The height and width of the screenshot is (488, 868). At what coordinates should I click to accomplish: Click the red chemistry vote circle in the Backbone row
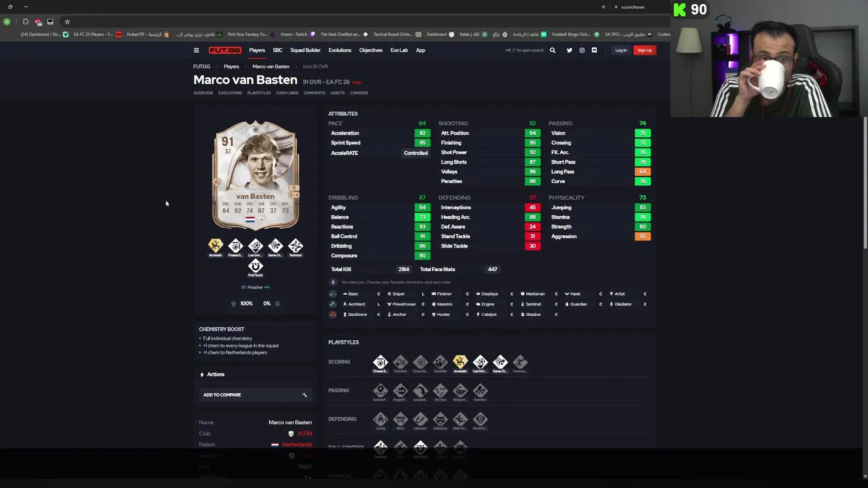(x=332, y=314)
